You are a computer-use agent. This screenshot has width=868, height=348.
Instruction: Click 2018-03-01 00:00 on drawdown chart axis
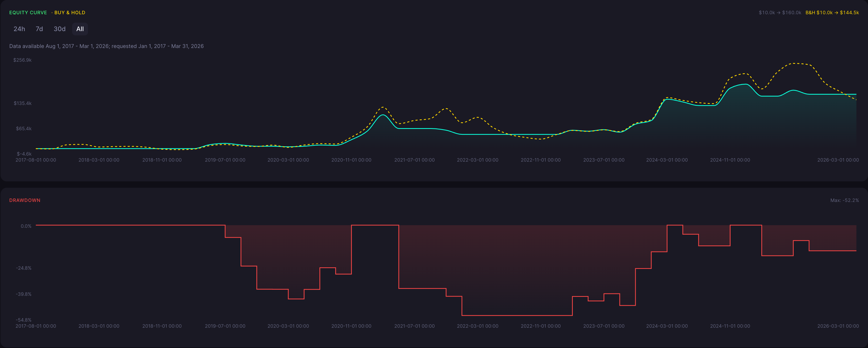point(99,326)
